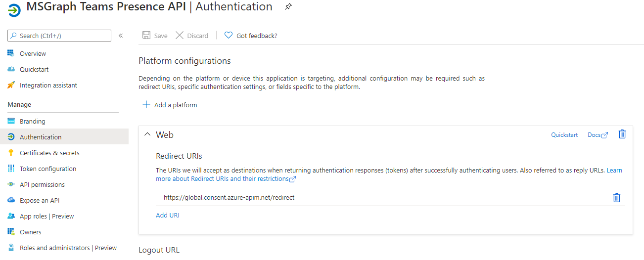Viewport: 644px width, 260px height.
Task: Click the Save button label
Action: click(161, 36)
